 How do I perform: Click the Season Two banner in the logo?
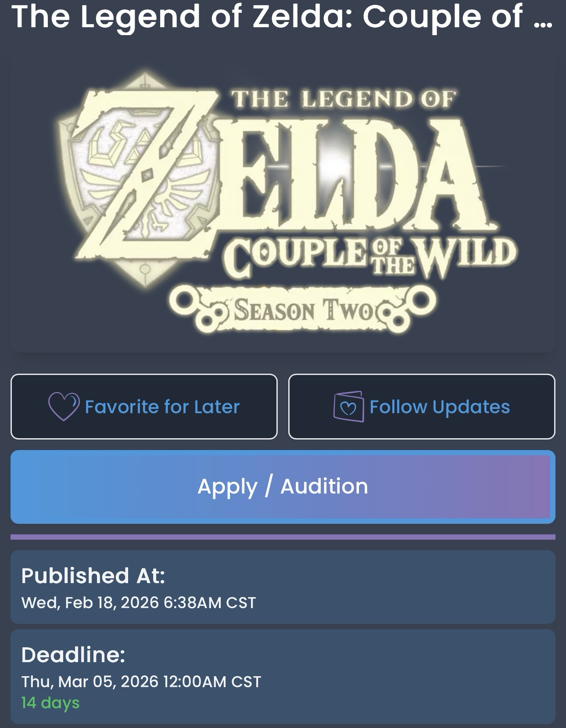point(303,310)
